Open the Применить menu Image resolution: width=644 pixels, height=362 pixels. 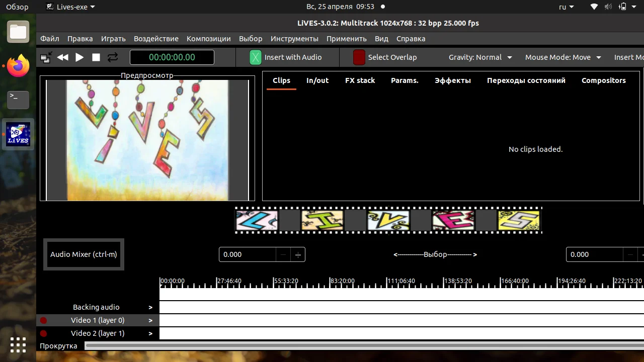click(x=347, y=39)
